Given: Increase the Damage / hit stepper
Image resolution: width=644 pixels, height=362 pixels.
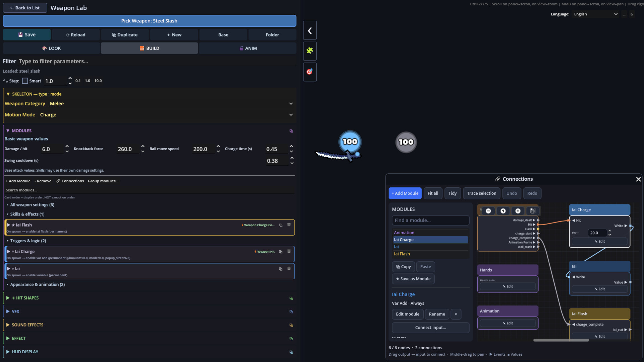Looking at the screenshot, I should 67,146.
